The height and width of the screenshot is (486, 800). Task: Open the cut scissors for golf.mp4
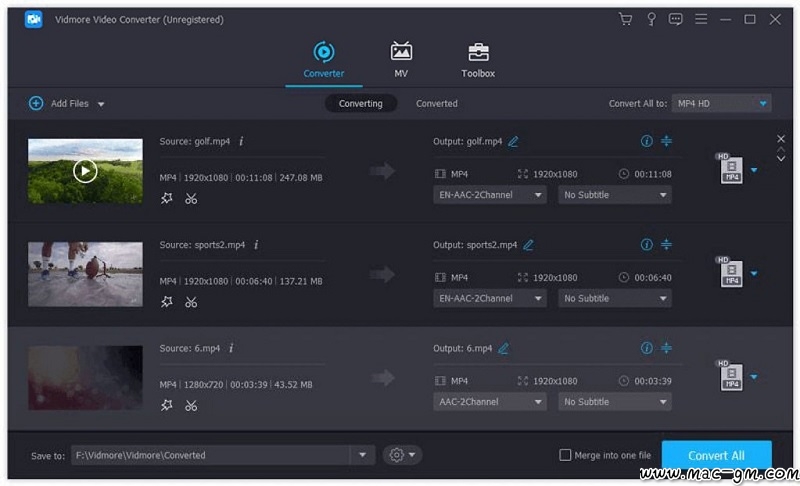(191, 198)
